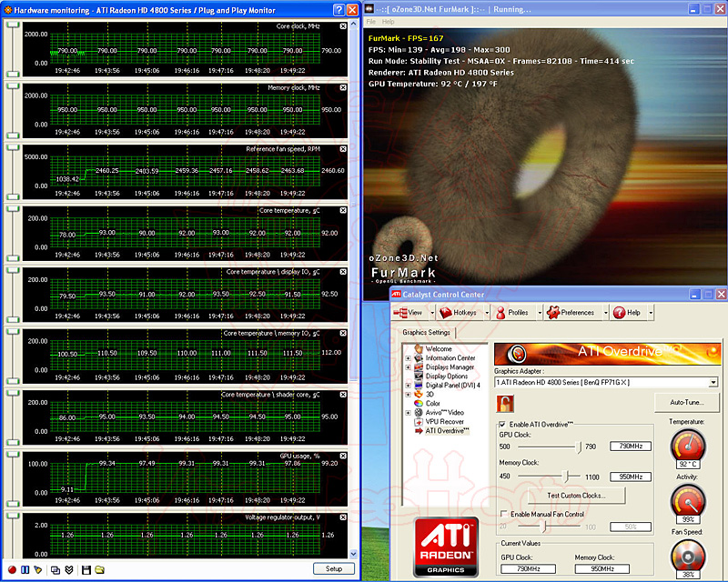The image size is (728, 582).
Task: Select Display Options in the tree
Action: coord(447,376)
